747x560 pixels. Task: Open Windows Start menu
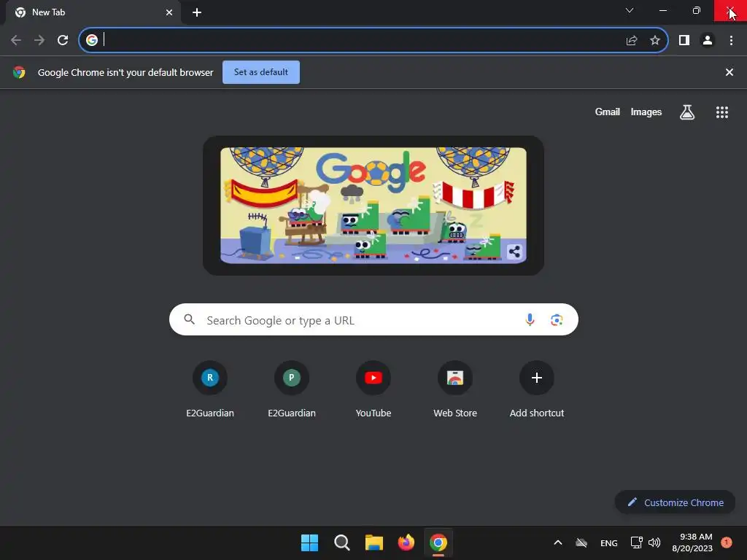pyautogui.click(x=309, y=542)
